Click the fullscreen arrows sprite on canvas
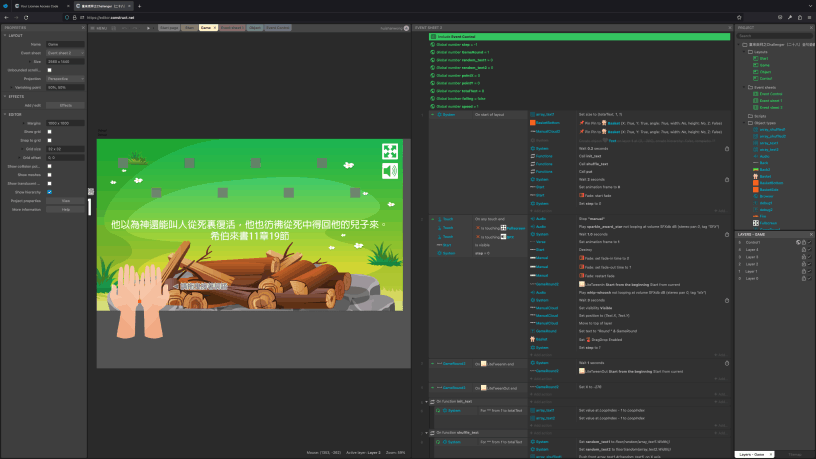This screenshot has height=459, width=816. click(390, 152)
